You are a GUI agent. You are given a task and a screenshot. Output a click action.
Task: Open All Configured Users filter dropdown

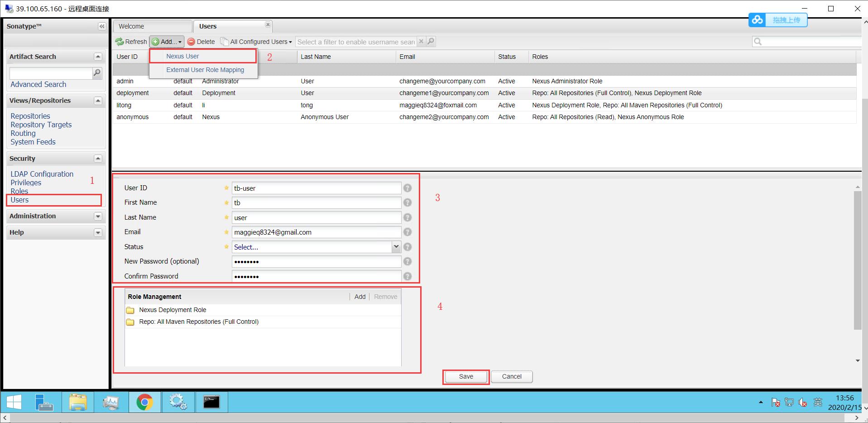[256, 42]
